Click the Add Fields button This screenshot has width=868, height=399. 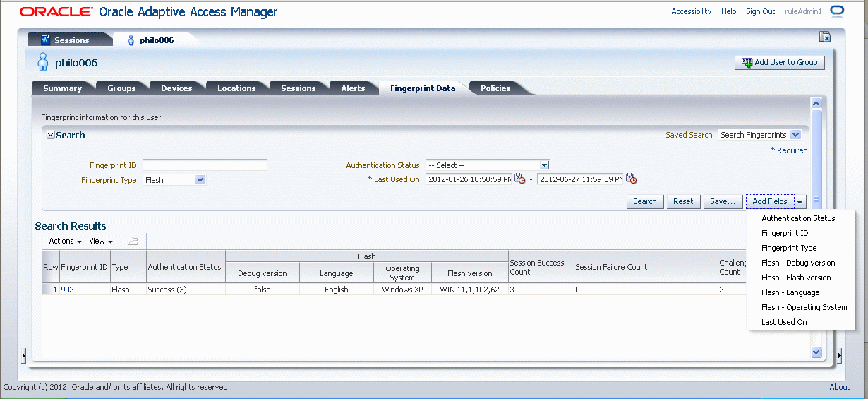[x=770, y=202]
